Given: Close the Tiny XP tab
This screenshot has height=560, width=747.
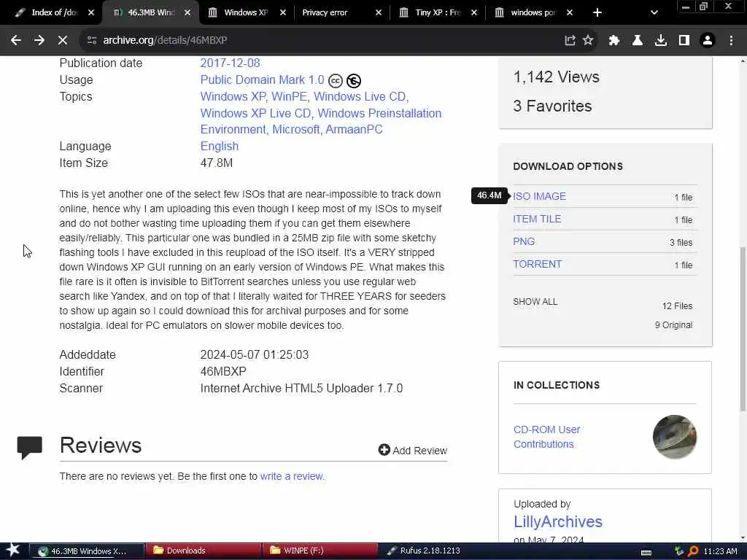Looking at the screenshot, I should (474, 13).
